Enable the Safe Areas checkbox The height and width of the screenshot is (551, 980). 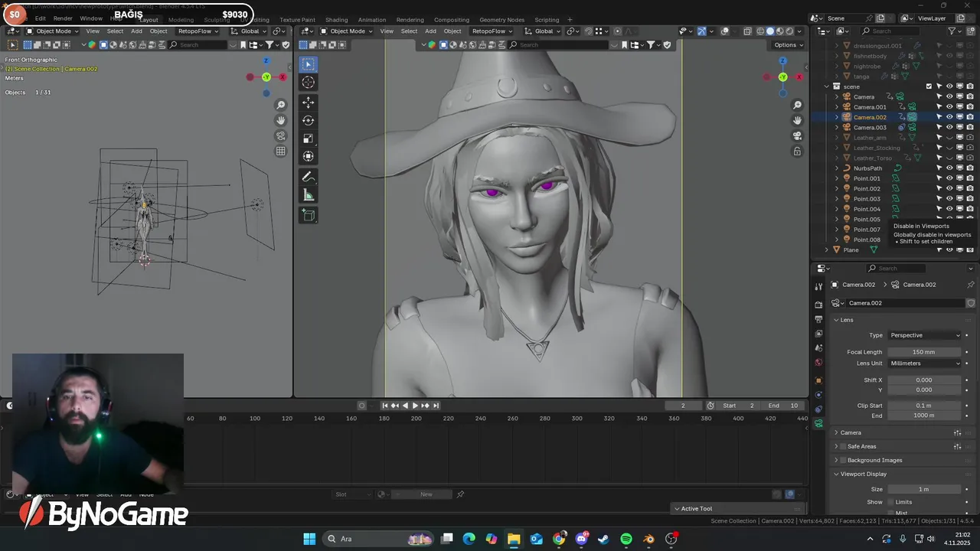[843, 446]
